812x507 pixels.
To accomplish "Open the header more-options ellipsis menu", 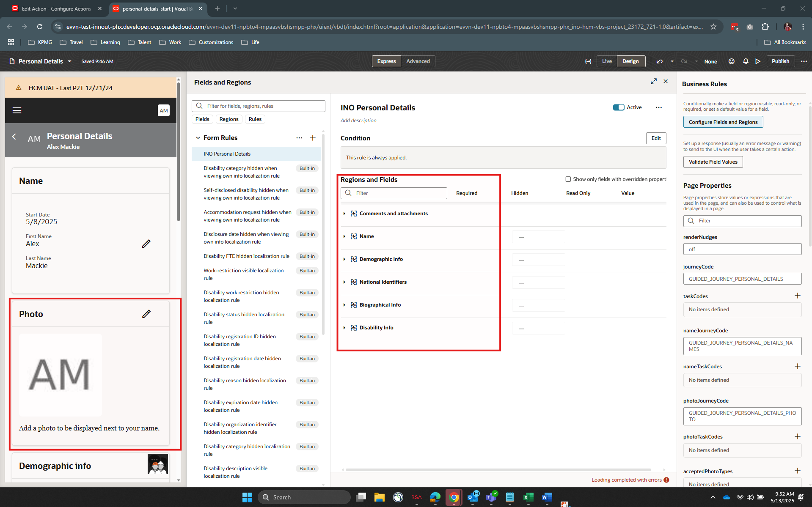I will tap(804, 61).
